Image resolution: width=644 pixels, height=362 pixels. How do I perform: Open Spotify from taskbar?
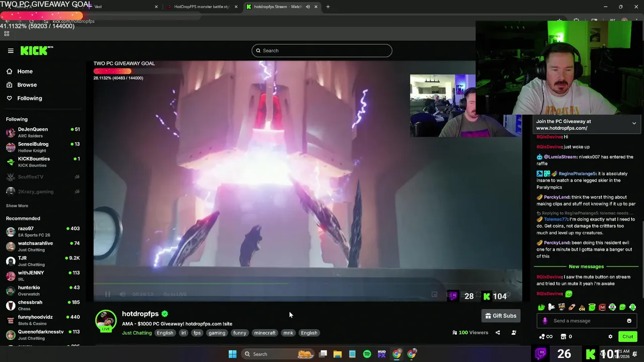pos(367,354)
